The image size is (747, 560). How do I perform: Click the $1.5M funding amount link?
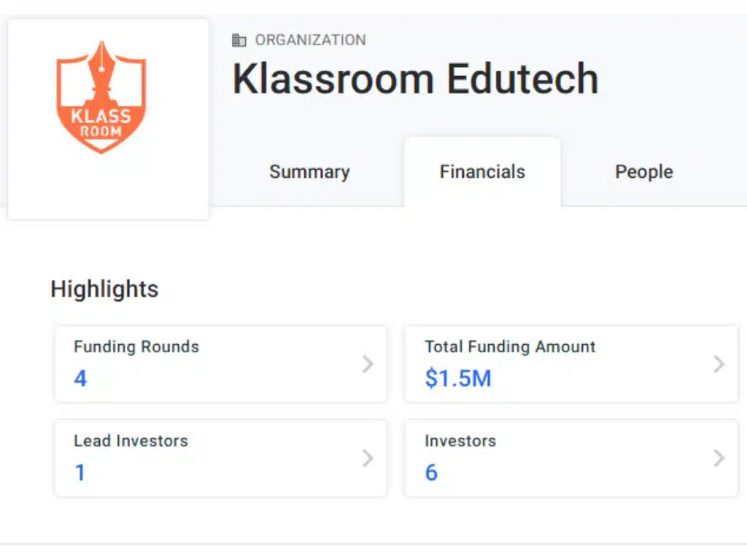coord(458,378)
